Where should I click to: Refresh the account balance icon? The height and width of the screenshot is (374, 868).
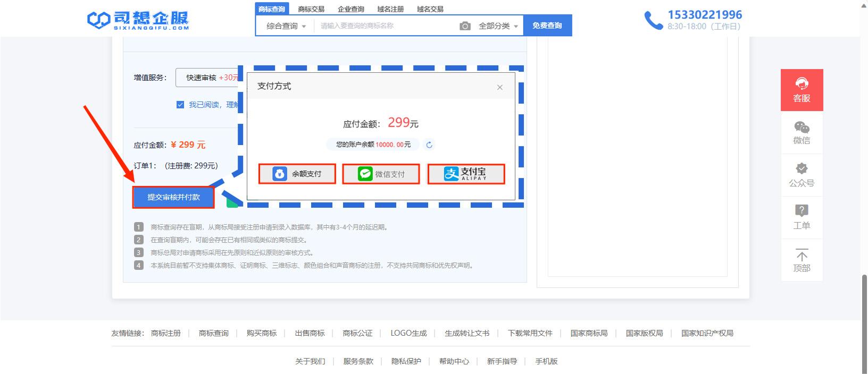pyautogui.click(x=429, y=144)
